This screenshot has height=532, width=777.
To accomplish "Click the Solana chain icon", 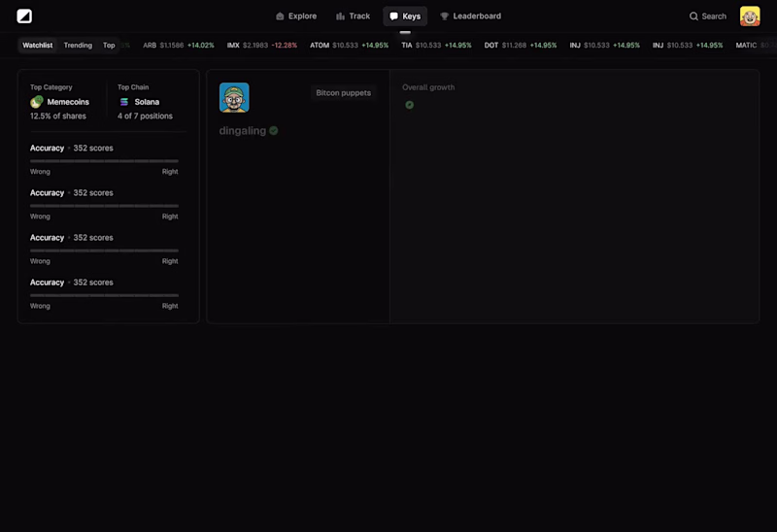I will pyautogui.click(x=124, y=102).
